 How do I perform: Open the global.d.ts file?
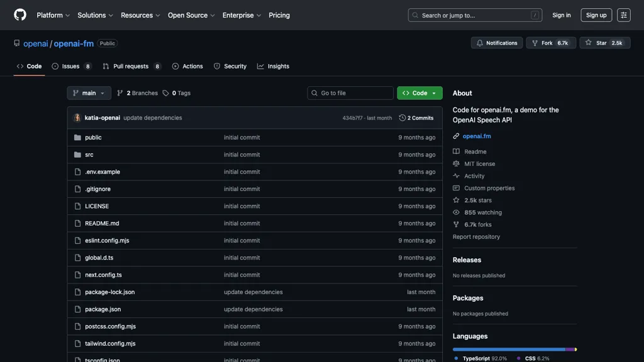99,258
